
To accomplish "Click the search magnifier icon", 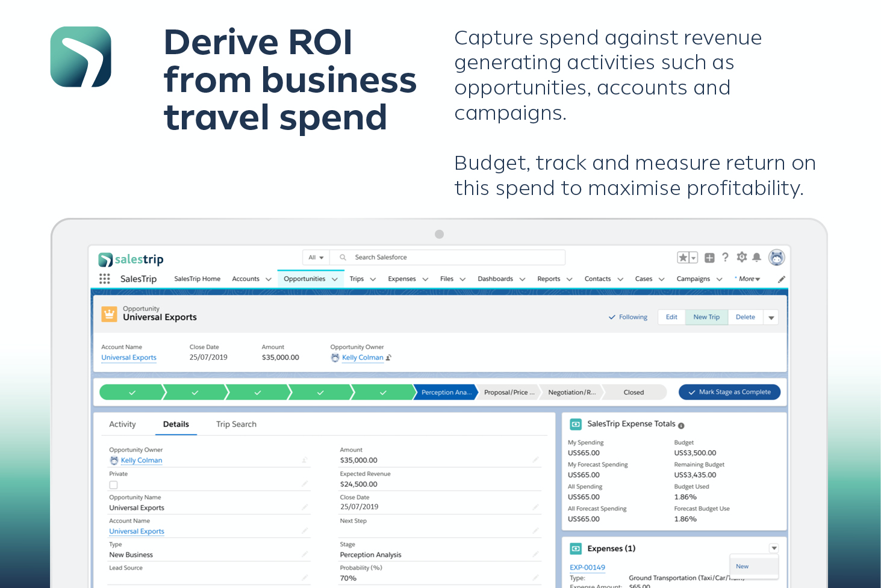I will [x=343, y=258].
